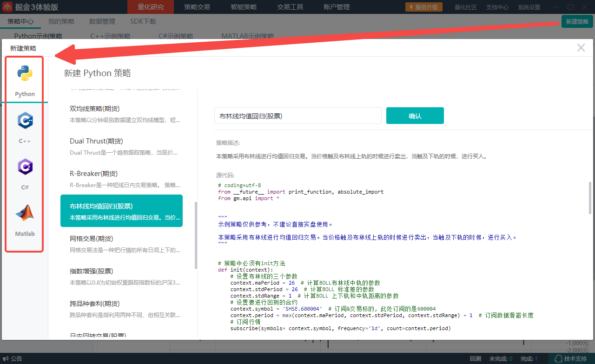
Task: Select the Python language icon
Action: click(25, 74)
